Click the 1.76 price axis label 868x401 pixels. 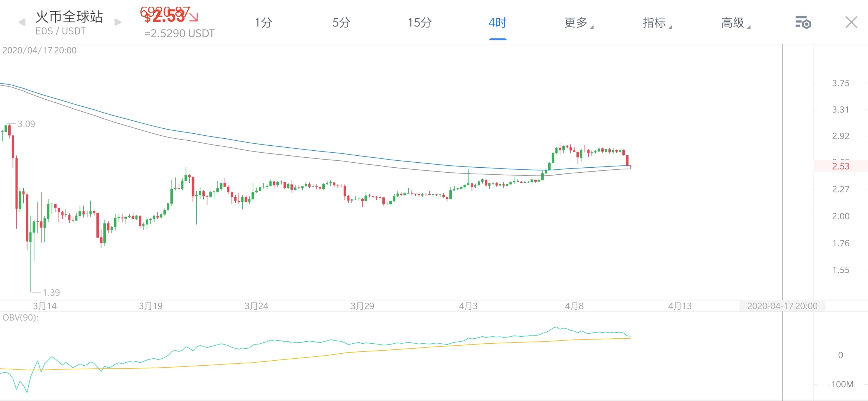[840, 243]
